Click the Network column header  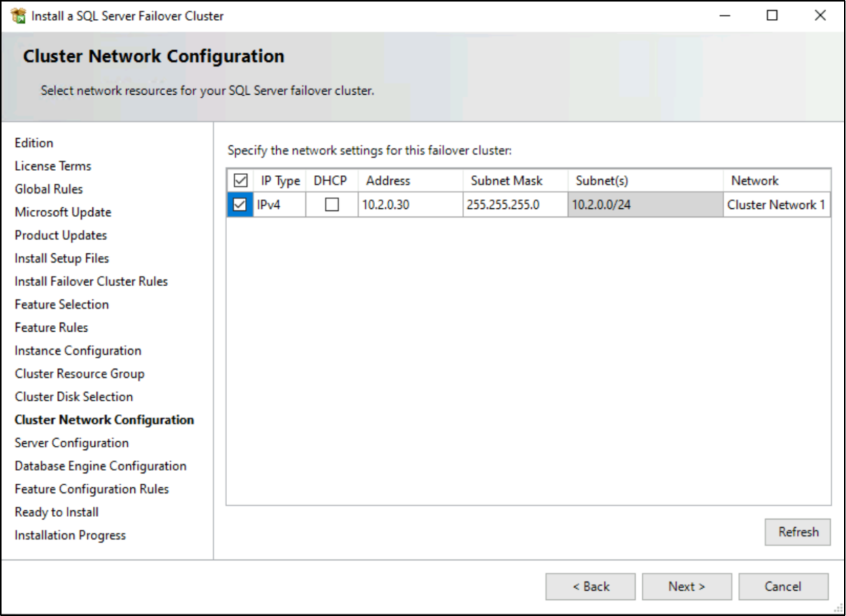(x=777, y=181)
